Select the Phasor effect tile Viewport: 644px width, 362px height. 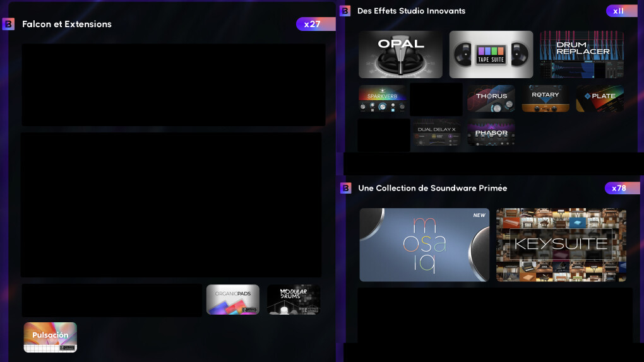(491, 132)
